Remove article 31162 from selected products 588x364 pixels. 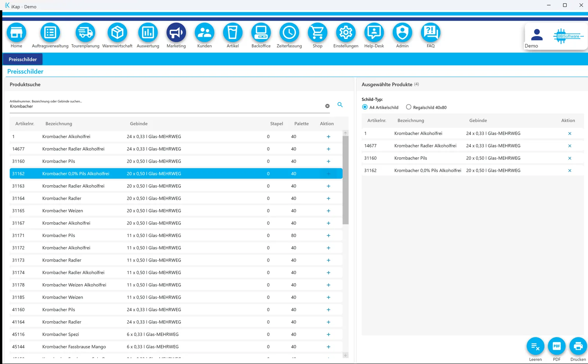coord(570,170)
